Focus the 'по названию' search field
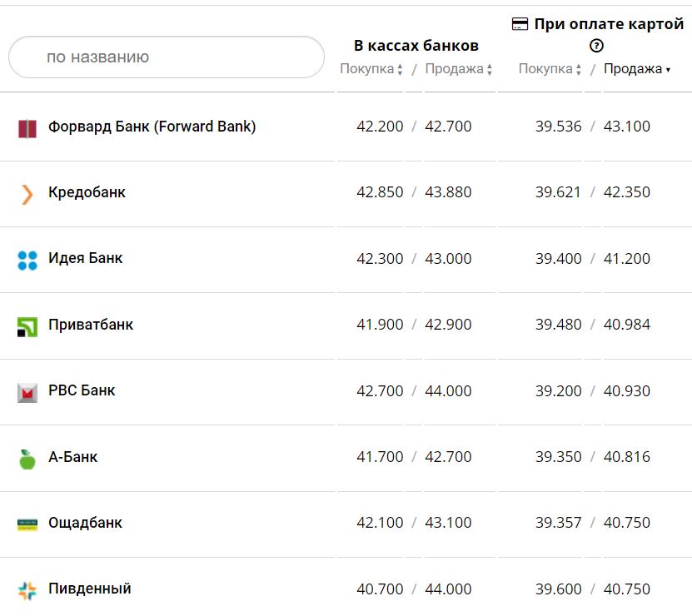 pos(167,57)
